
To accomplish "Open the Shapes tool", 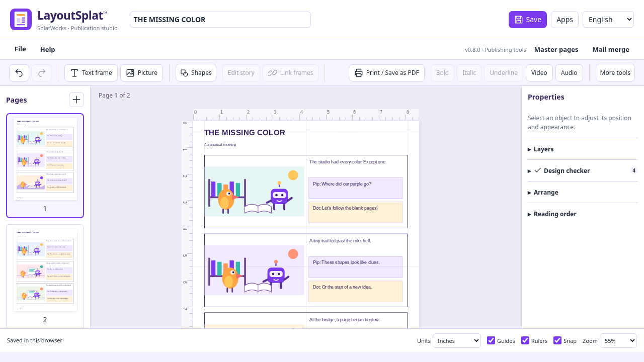I will pyautogui.click(x=196, y=73).
